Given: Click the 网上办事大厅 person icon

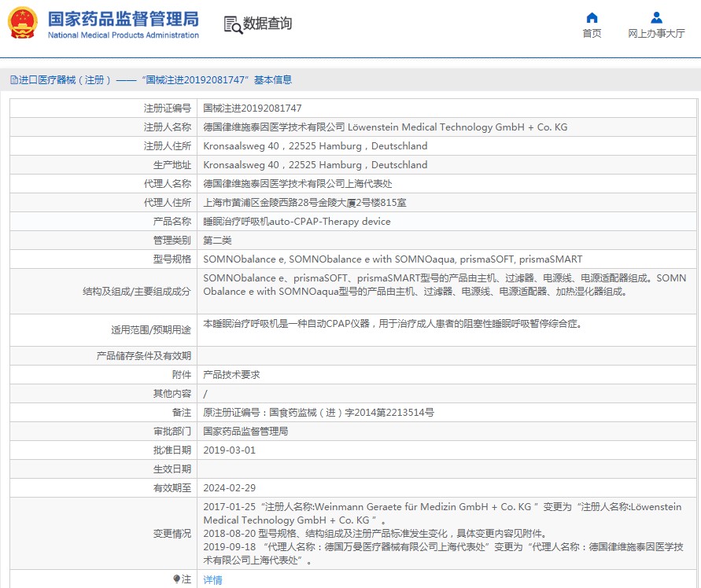Looking at the screenshot, I should pos(656,18).
